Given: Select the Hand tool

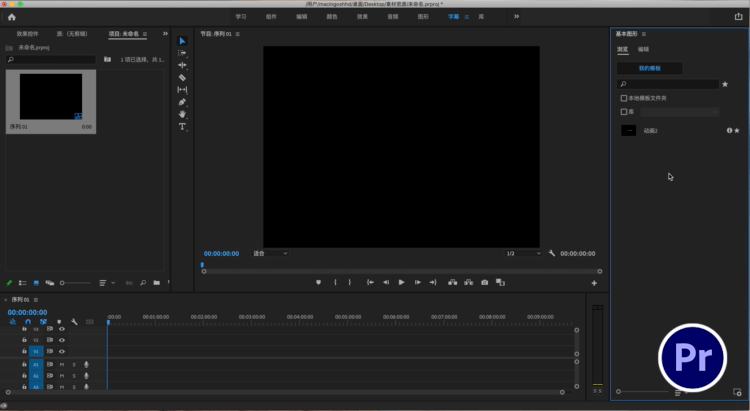Looking at the screenshot, I should 182,114.
